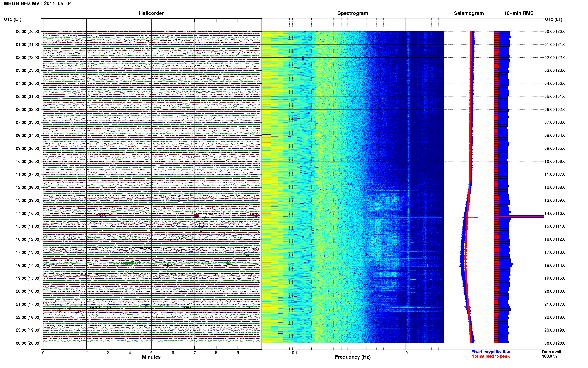The width and height of the screenshot is (588, 368).
Task: Click the 'Normalised to peak' legend entry
Action: coord(490,356)
